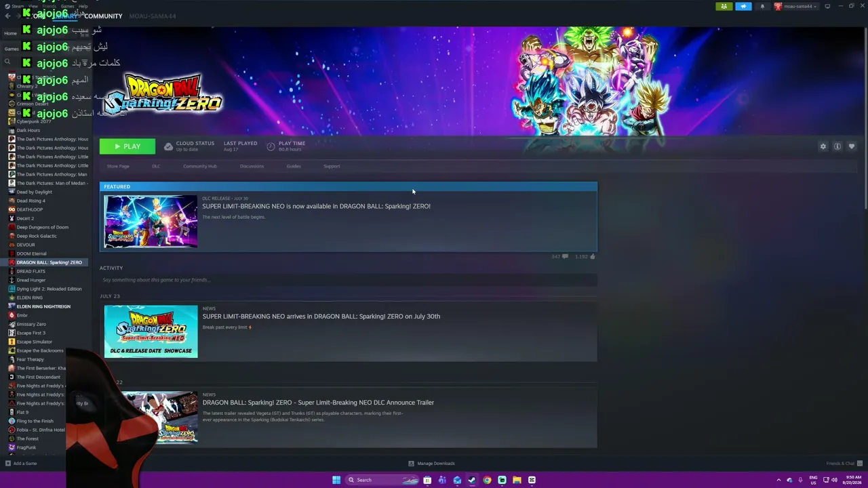This screenshot has width=868, height=488.
Task: Expand the moau-sama44 account dropdown
Action: pos(796,7)
